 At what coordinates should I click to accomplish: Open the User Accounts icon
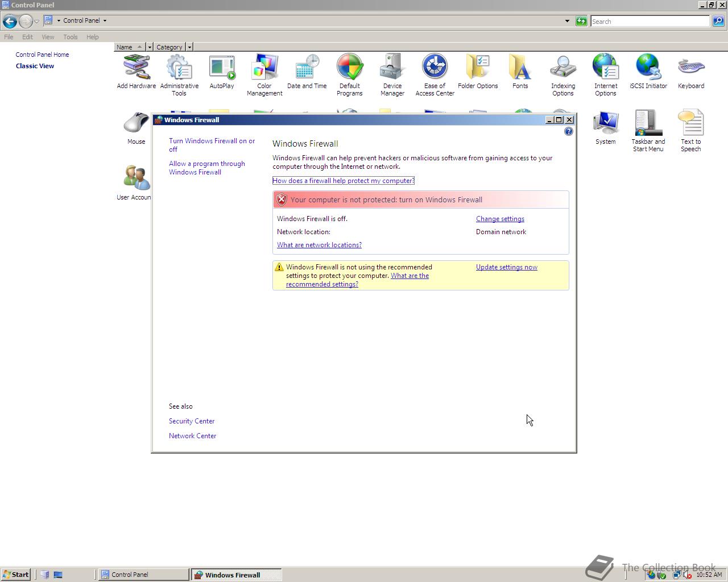pyautogui.click(x=134, y=183)
